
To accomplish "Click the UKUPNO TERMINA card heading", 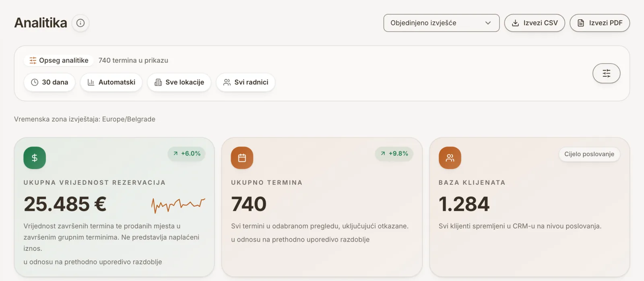I will [x=267, y=182].
